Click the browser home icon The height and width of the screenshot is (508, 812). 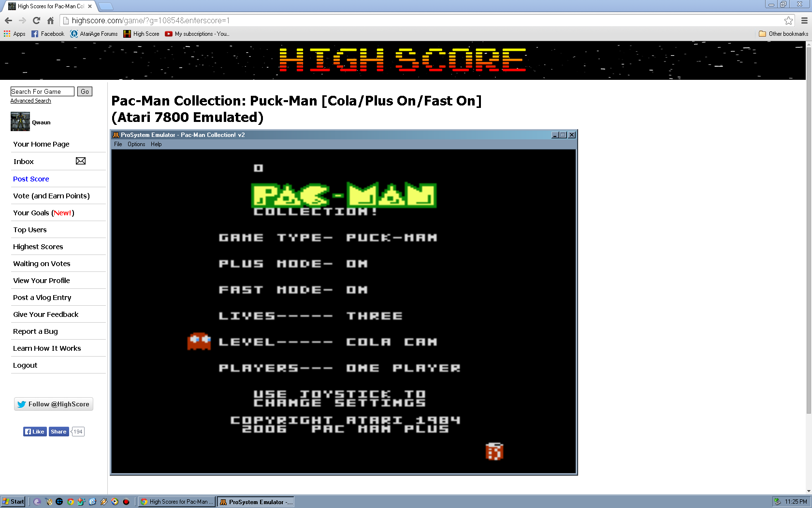[x=50, y=20]
